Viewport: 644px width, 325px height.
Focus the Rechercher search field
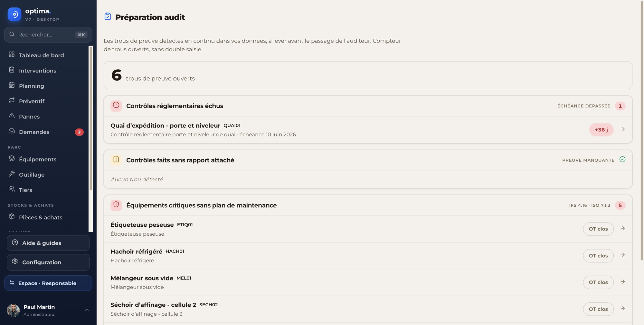48,34
